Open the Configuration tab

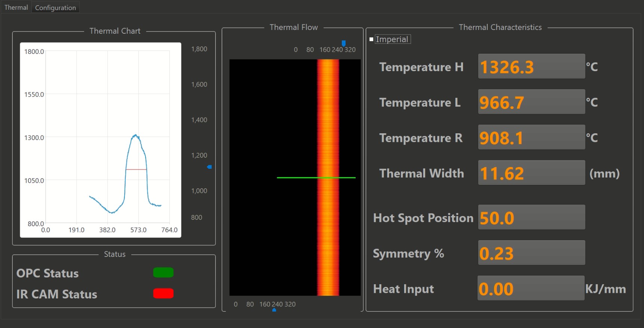55,7
